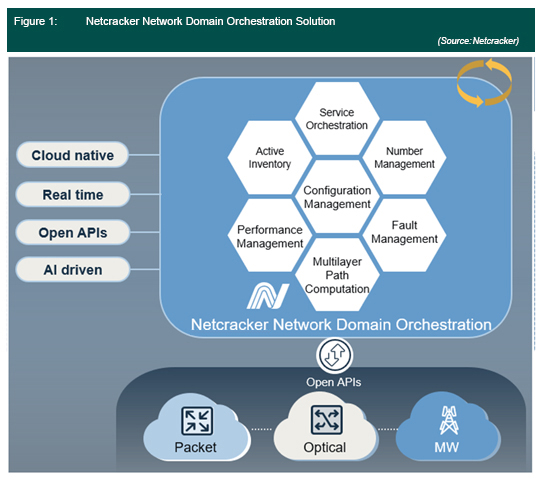Select the Real time pill
This screenshot has width=540, height=484.
[x=73, y=195]
